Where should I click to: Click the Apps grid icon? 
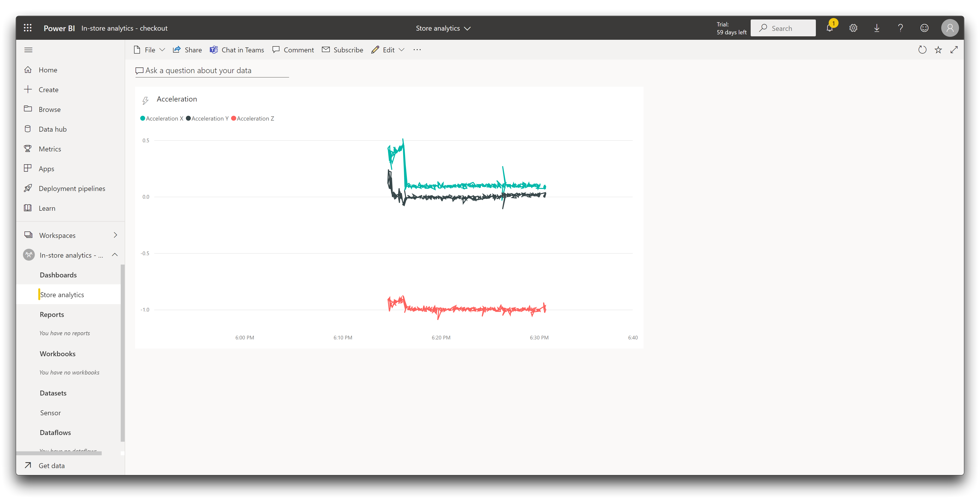[x=28, y=168]
